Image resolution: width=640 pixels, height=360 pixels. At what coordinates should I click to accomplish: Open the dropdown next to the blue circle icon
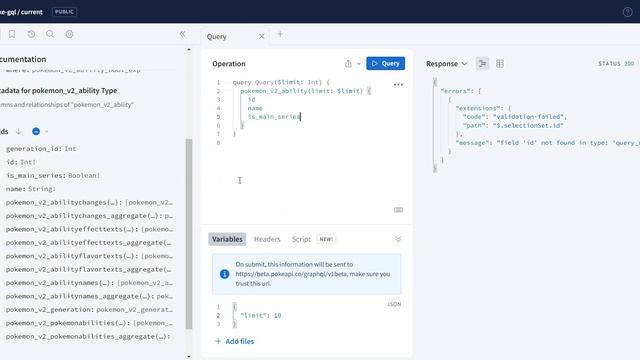[46, 131]
